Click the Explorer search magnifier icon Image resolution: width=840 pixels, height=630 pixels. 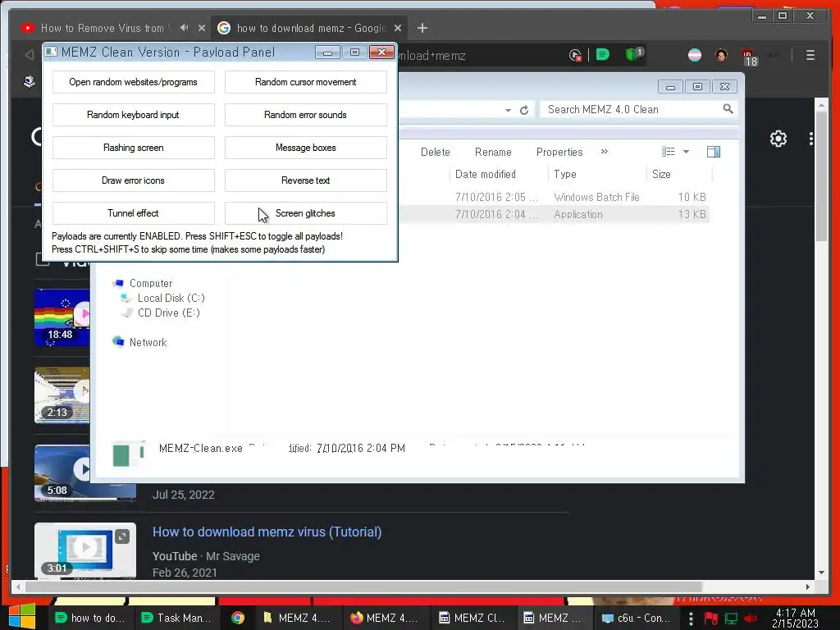[x=728, y=109]
